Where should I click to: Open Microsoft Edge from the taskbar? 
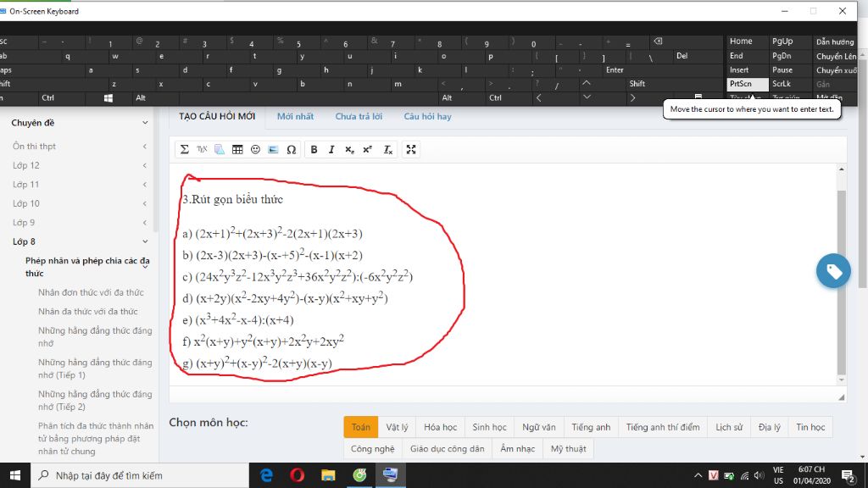click(266, 475)
